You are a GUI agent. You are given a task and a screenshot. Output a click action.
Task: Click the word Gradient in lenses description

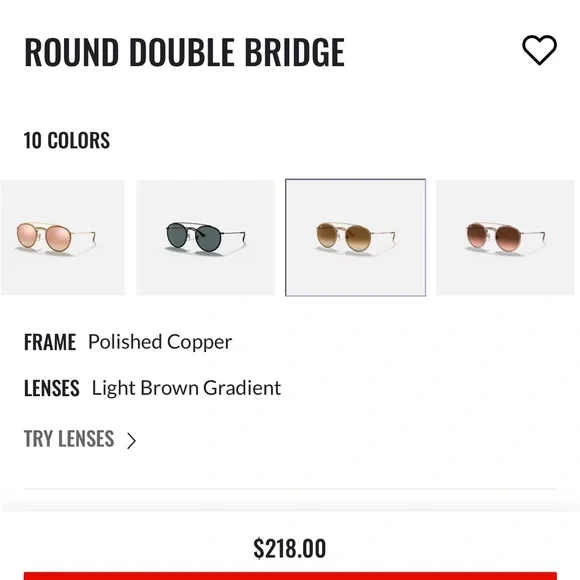tap(242, 388)
